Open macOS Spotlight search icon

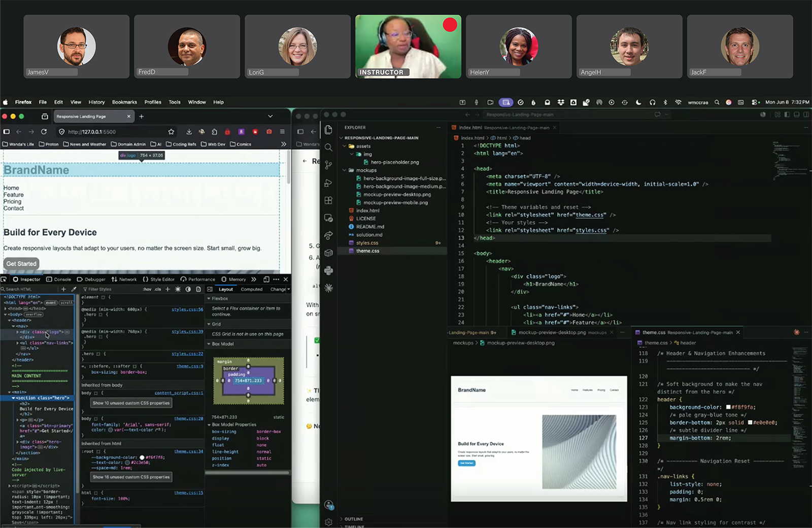point(717,102)
